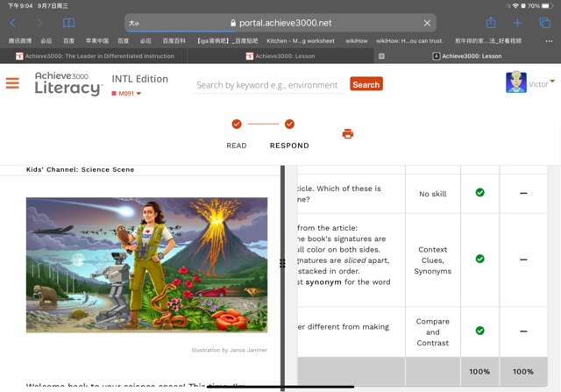Open the Victor user dropdown arrow
561x392 pixels.
click(x=552, y=82)
